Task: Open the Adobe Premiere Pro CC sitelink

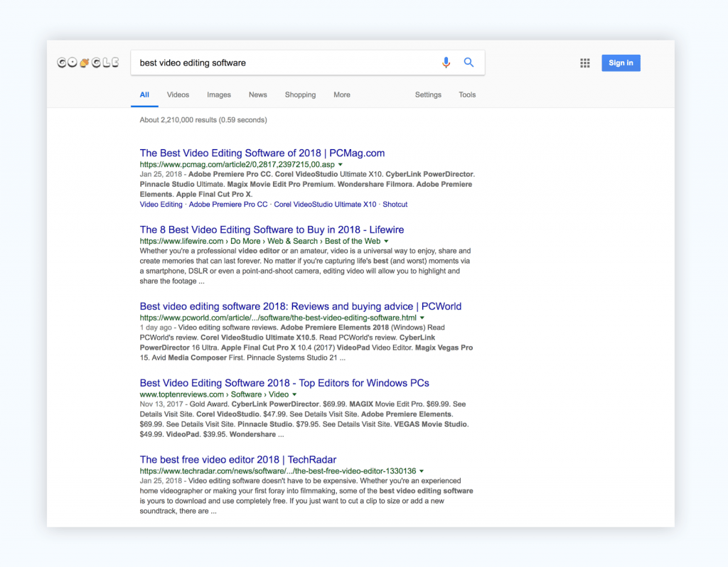Action: (x=228, y=205)
